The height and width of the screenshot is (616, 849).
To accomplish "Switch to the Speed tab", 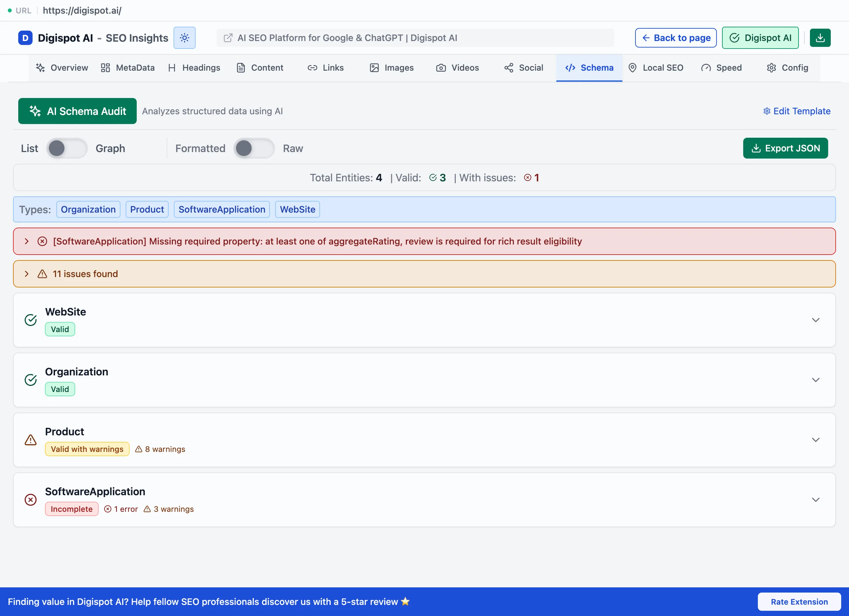I will click(x=721, y=68).
